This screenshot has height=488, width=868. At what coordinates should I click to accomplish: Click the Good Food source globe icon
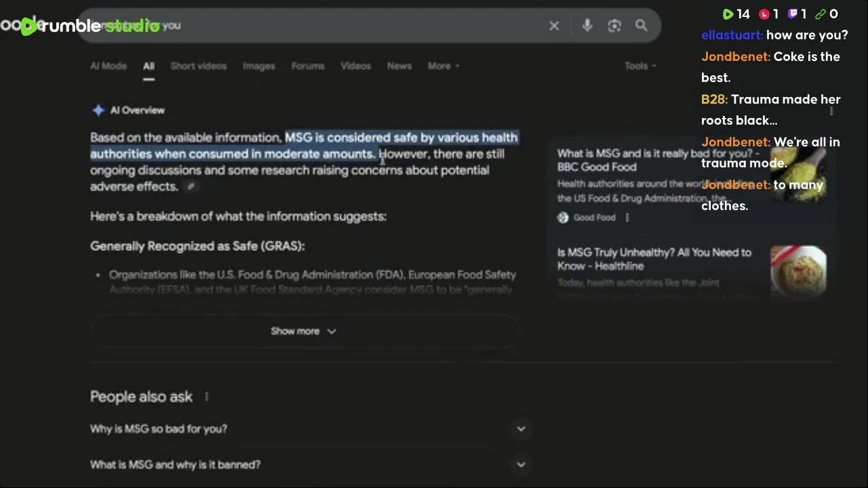(x=563, y=218)
